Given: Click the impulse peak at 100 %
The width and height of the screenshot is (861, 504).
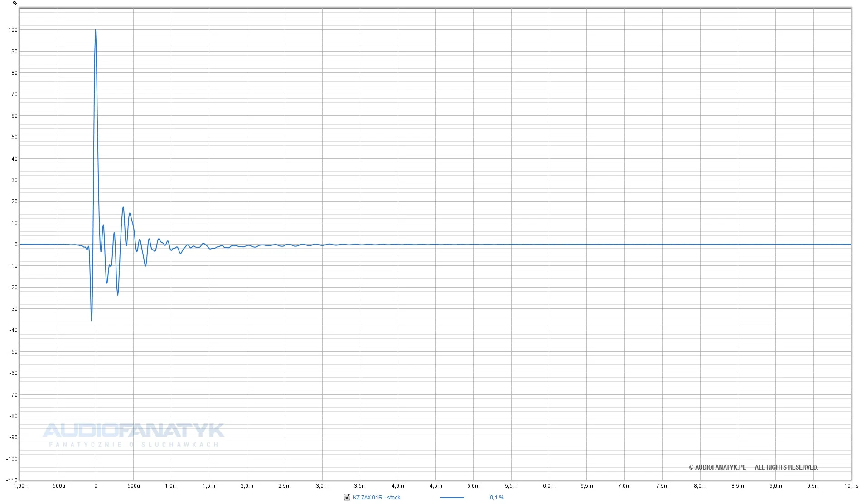Looking at the screenshot, I should 95,30.
